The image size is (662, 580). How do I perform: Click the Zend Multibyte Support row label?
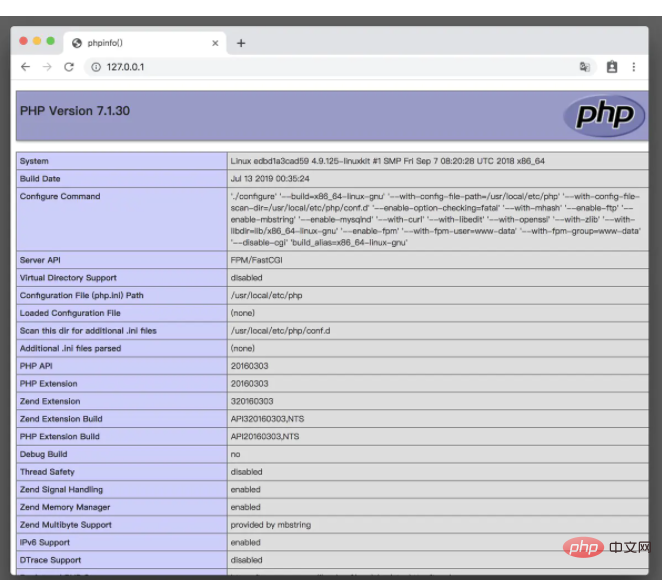(x=66, y=524)
